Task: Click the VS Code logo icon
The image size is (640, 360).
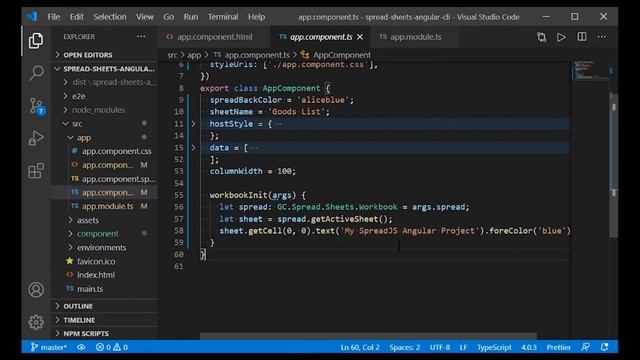Action: [32, 16]
